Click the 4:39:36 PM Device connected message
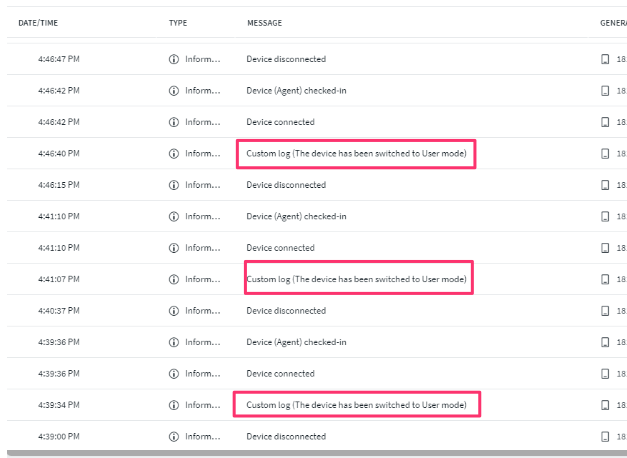 [x=280, y=374]
